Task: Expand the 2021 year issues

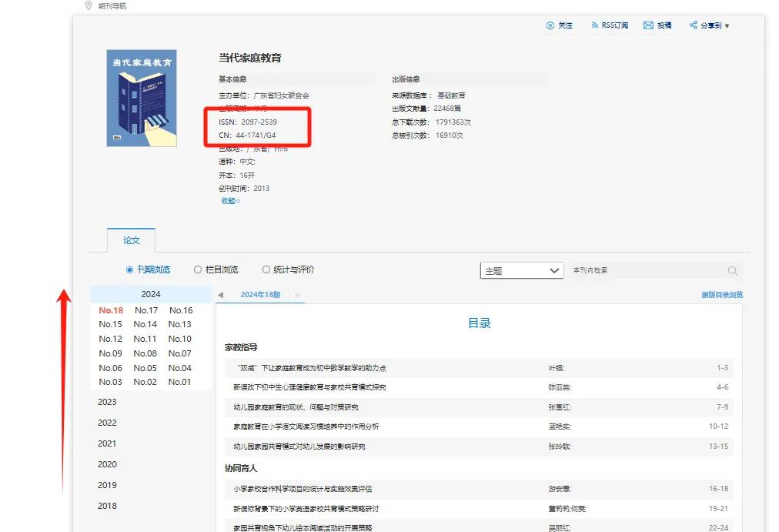Action: coord(107,443)
